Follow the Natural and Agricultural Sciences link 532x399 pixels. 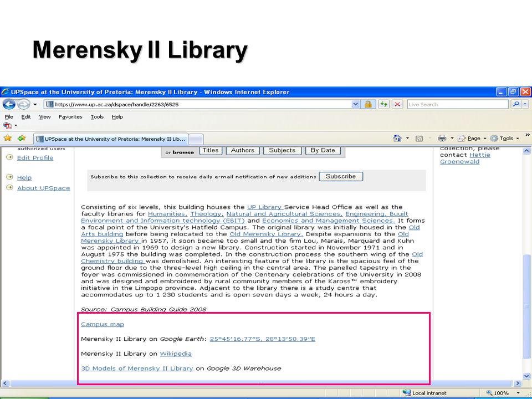(x=284, y=214)
